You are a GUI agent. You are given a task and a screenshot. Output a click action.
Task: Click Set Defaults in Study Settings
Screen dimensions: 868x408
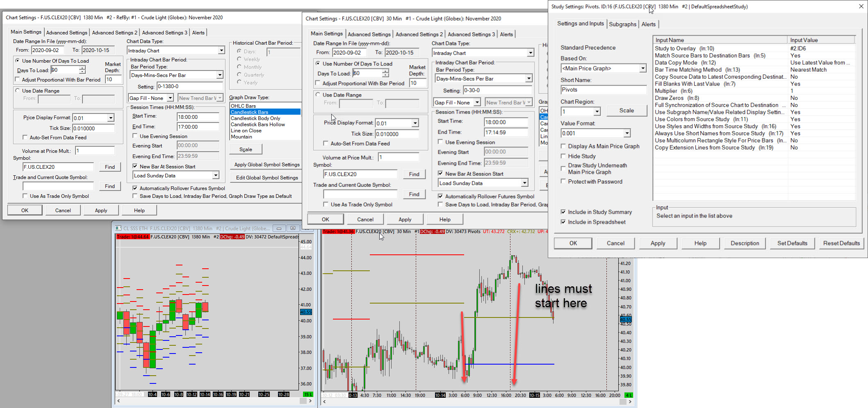pyautogui.click(x=792, y=243)
